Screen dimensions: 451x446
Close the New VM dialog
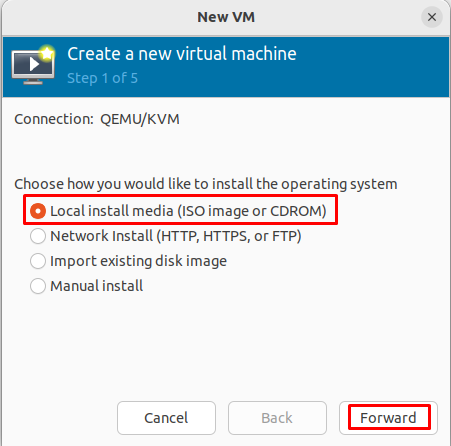(x=432, y=17)
